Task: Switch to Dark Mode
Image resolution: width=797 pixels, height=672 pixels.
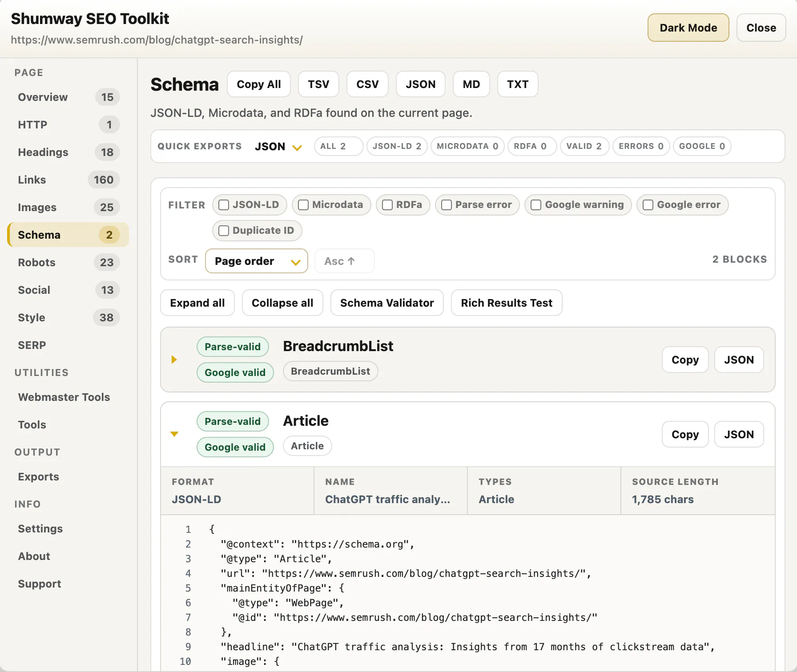Action: click(688, 28)
